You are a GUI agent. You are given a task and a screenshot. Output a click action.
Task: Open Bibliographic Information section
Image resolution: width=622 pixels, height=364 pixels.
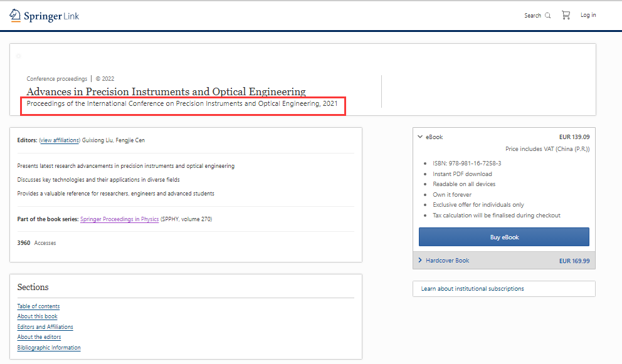pyautogui.click(x=49, y=348)
